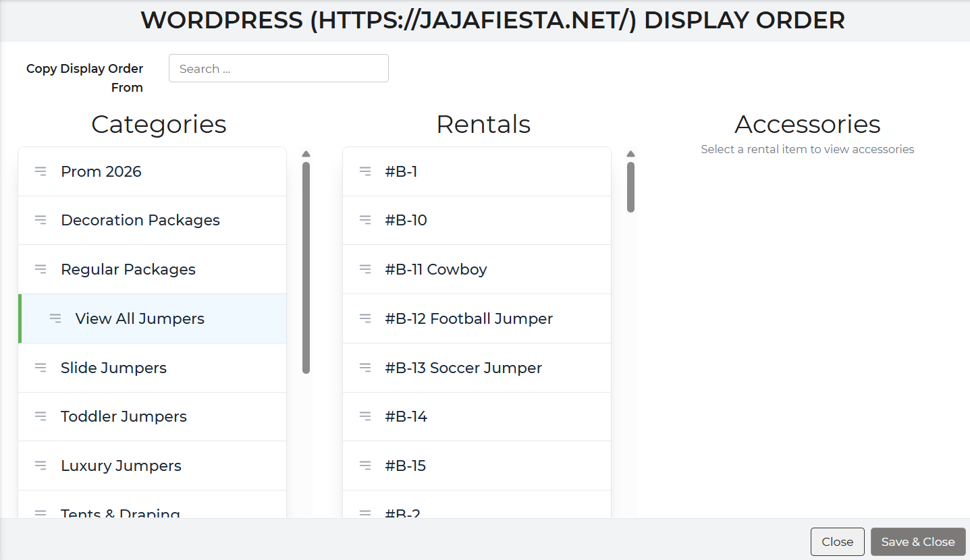Image resolution: width=970 pixels, height=560 pixels.
Task: Click the Rentals list scrollbar thumb
Action: [630, 187]
